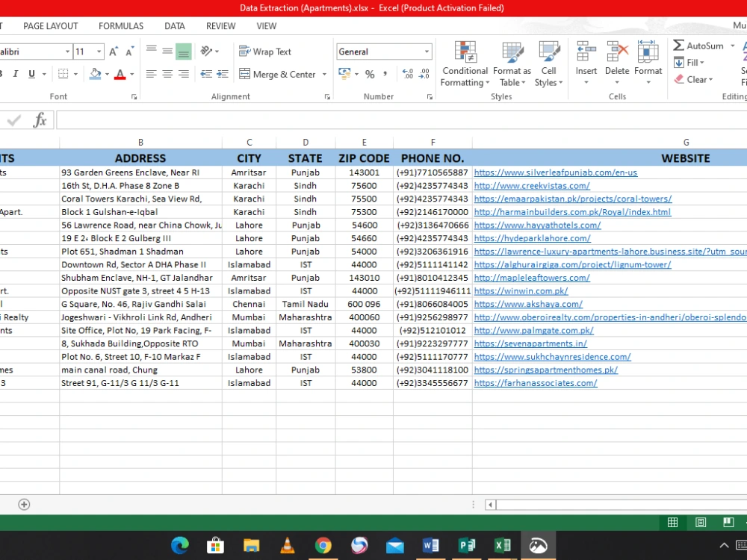Toggle middle align for cells

[x=167, y=51]
